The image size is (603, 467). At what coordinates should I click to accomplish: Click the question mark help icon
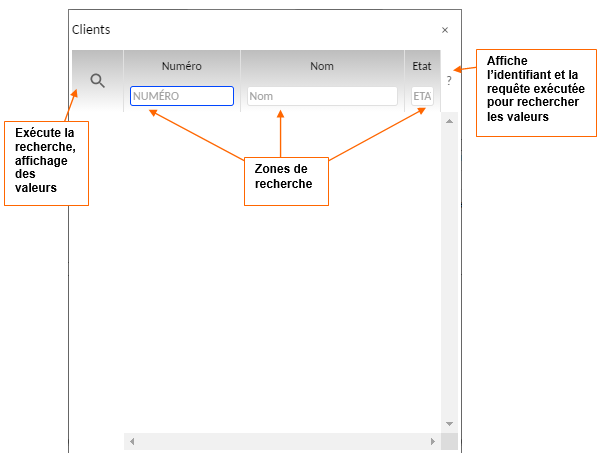point(449,80)
